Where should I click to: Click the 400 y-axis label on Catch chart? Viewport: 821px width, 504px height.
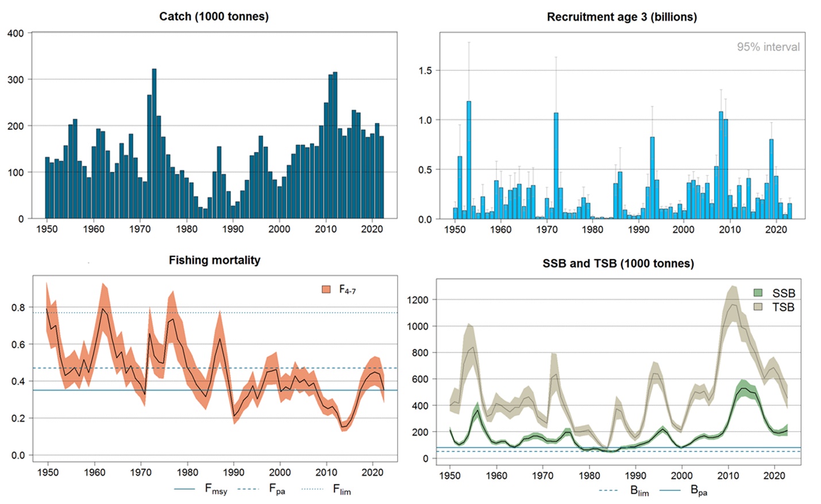click(16, 33)
